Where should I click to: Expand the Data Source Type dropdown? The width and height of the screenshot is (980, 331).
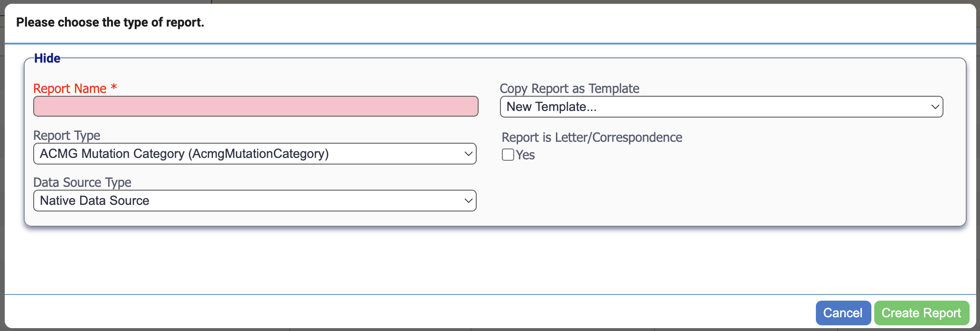tap(255, 200)
